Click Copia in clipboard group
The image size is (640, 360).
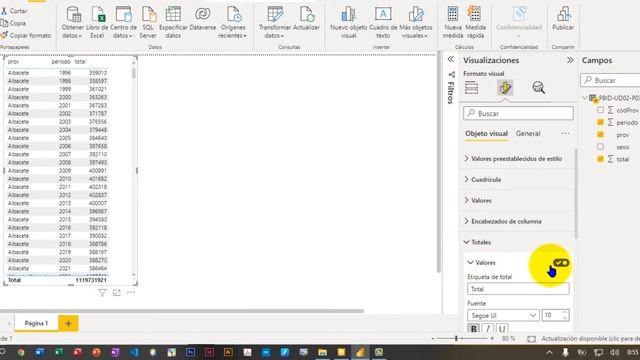point(14,23)
